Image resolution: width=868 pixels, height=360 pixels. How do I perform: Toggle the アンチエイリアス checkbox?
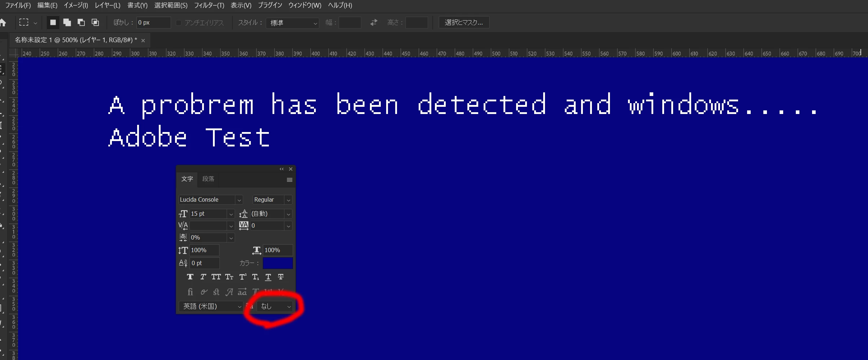pos(179,23)
